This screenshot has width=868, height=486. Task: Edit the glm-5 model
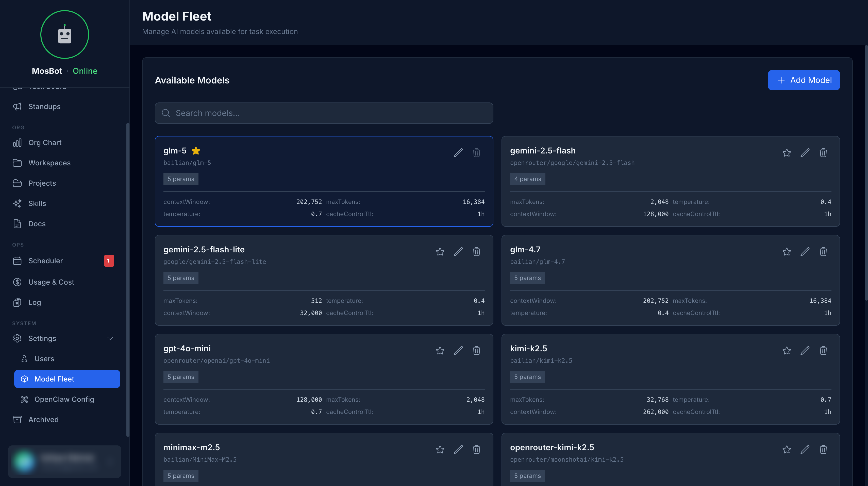tap(458, 153)
